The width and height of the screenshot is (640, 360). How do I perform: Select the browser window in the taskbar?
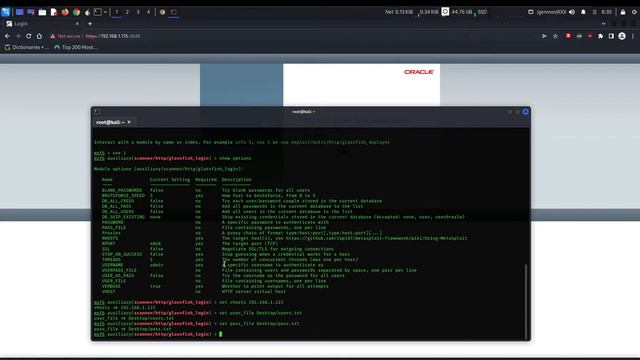[x=162, y=12]
